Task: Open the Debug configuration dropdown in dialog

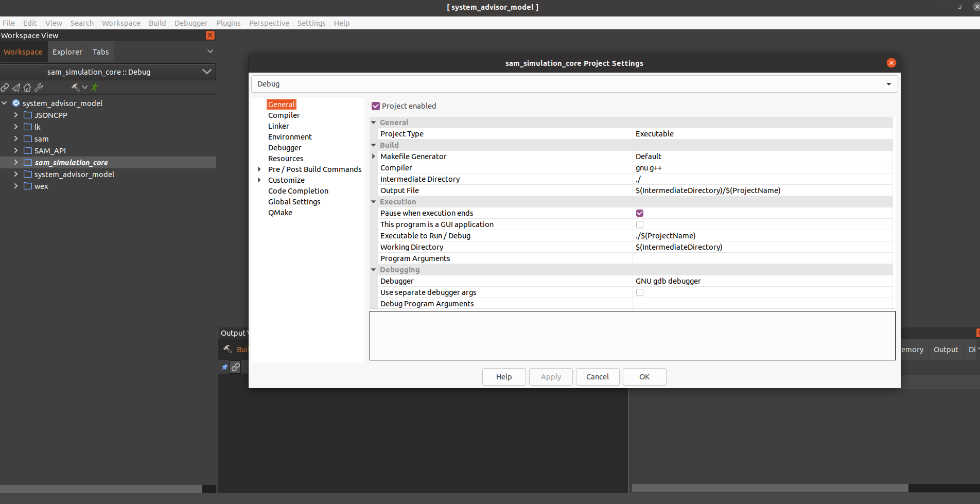Action: point(574,84)
